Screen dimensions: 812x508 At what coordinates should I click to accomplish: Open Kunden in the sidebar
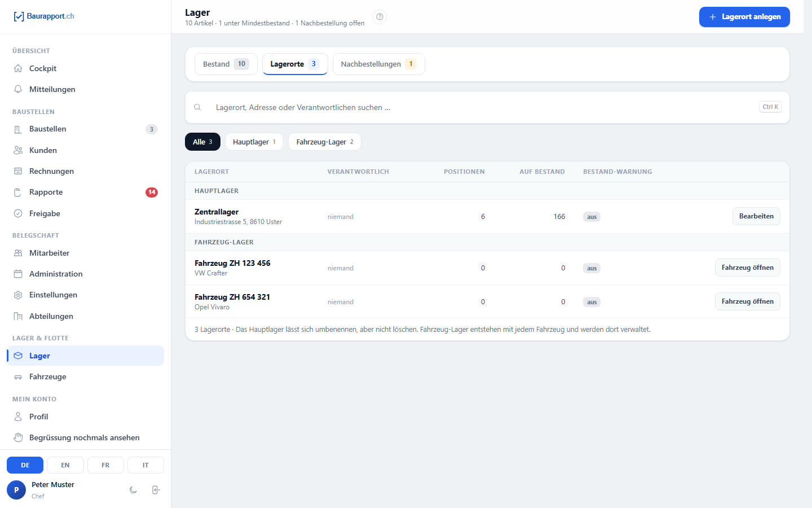coord(85,150)
